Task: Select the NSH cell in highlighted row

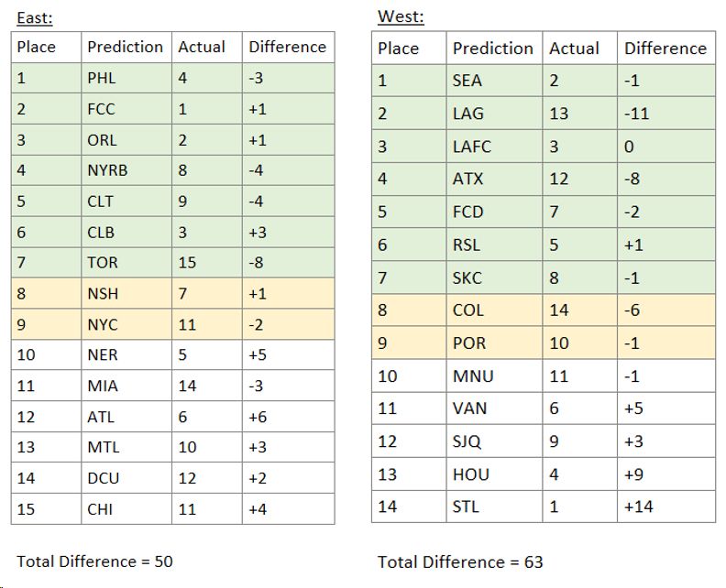Action: tap(103, 293)
